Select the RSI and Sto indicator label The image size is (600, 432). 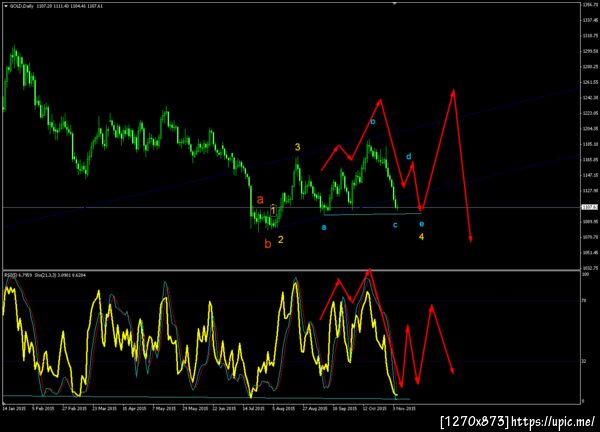click(45, 275)
